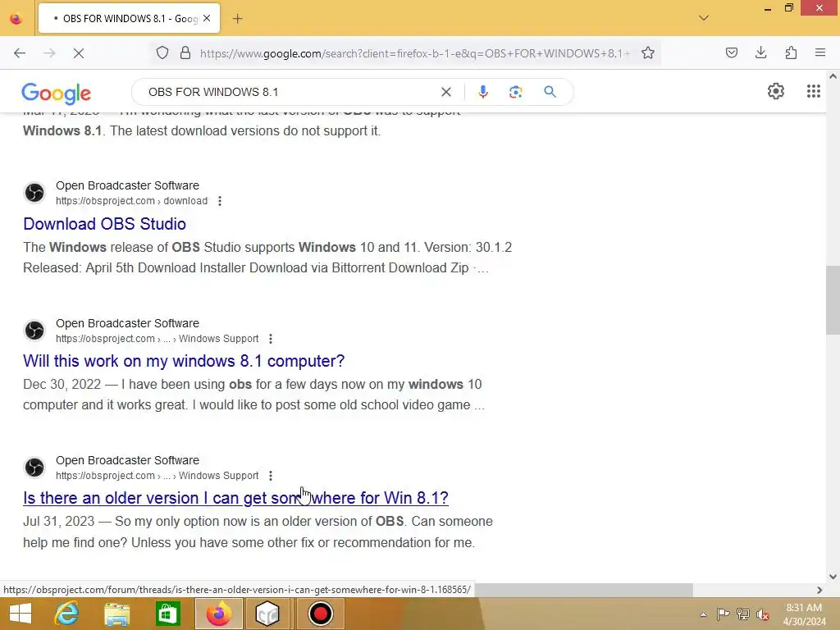Open Will this work on my windows 8.1 computer?
The height and width of the screenshot is (630, 840).
pyautogui.click(x=184, y=361)
